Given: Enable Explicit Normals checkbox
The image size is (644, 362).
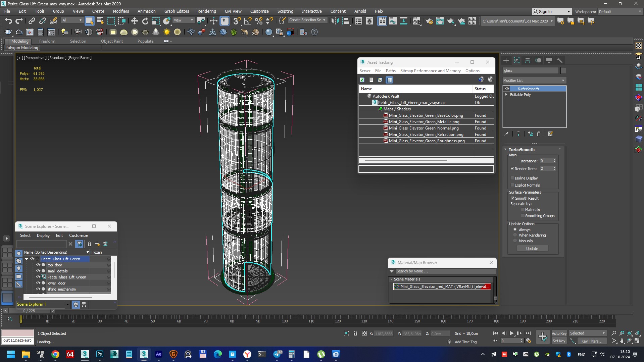Looking at the screenshot, I should pyautogui.click(x=512, y=185).
